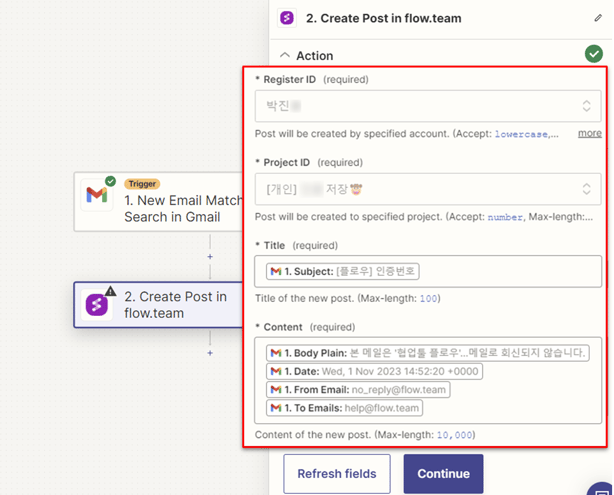Click inside the Title input field
The image size is (614, 495).
[x=510, y=271]
